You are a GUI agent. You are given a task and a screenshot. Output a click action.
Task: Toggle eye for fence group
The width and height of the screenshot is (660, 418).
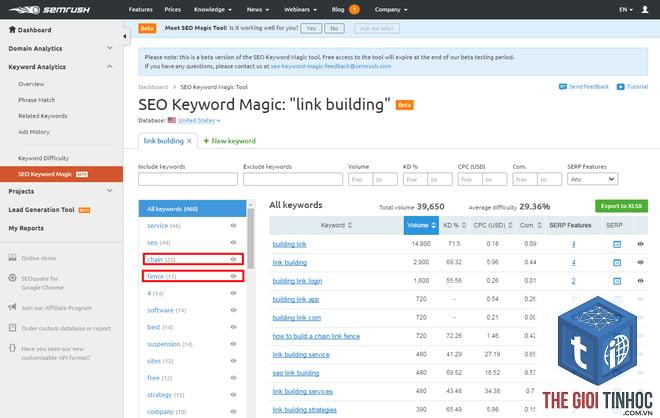234,276
